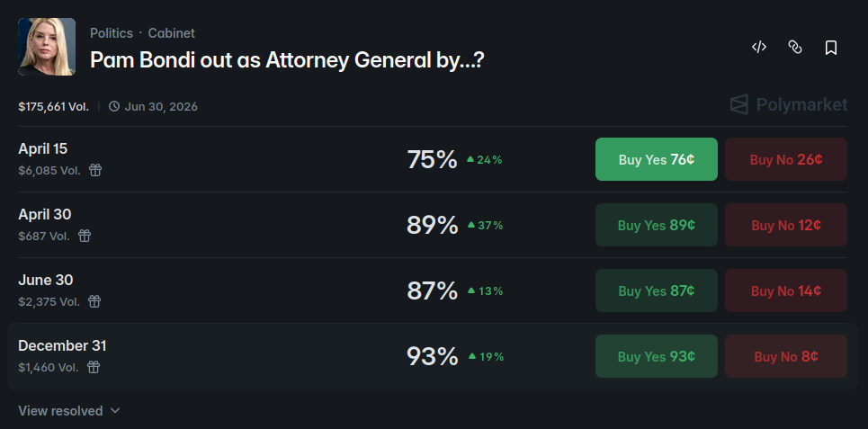
Task: Click gift rewards icon for June 30
Action: (94, 301)
